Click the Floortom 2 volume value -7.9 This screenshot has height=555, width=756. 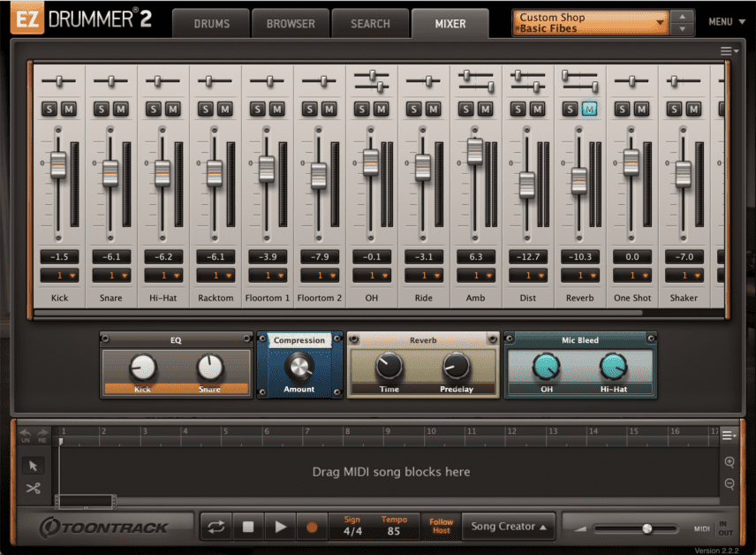coord(320,257)
